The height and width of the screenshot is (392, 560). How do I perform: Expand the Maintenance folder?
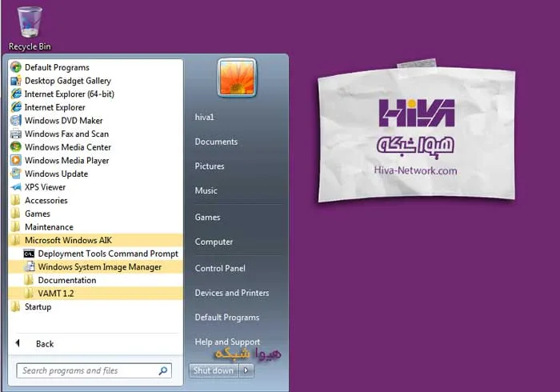click(x=95, y=227)
